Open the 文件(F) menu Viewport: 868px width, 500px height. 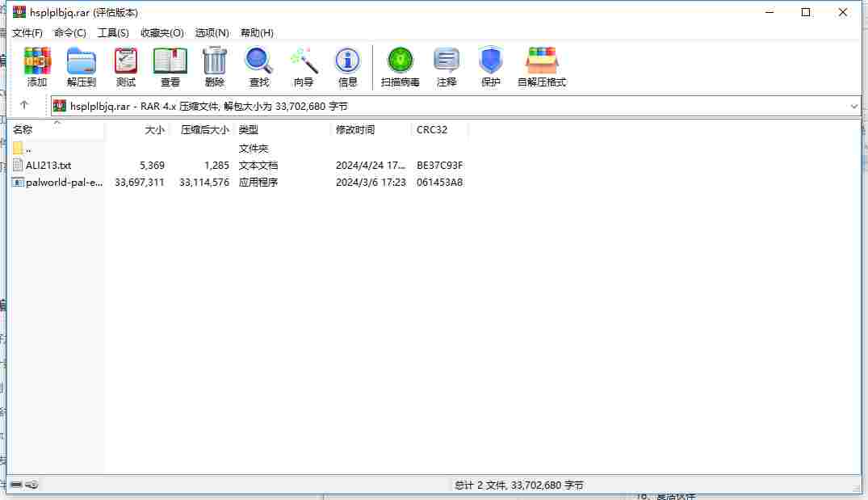27,32
